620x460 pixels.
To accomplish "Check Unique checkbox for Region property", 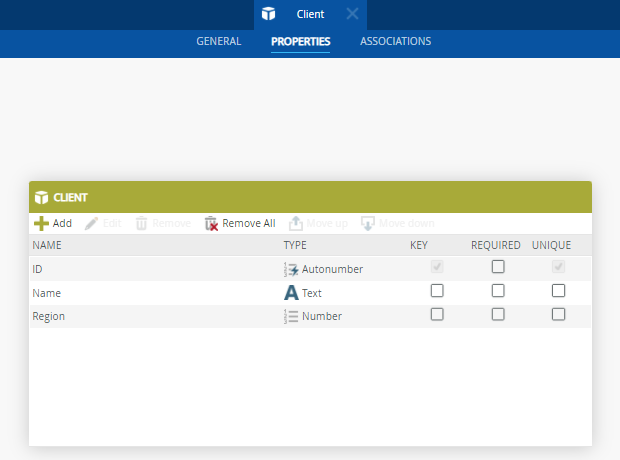I will [x=559, y=314].
